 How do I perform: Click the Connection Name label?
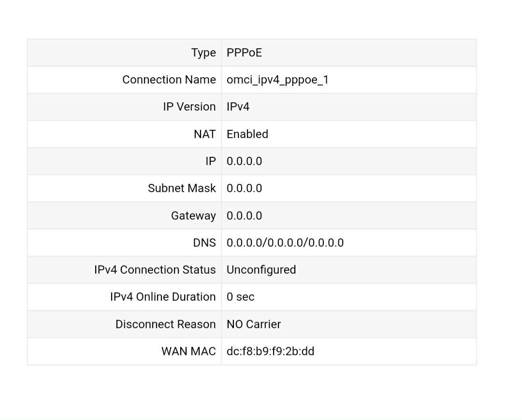pos(169,80)
